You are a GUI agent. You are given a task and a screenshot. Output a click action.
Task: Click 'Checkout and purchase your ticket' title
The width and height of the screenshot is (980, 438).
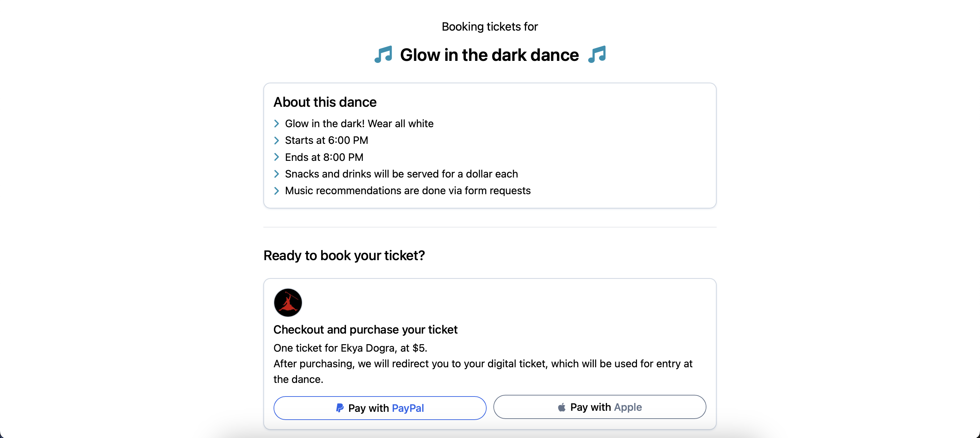365,329
